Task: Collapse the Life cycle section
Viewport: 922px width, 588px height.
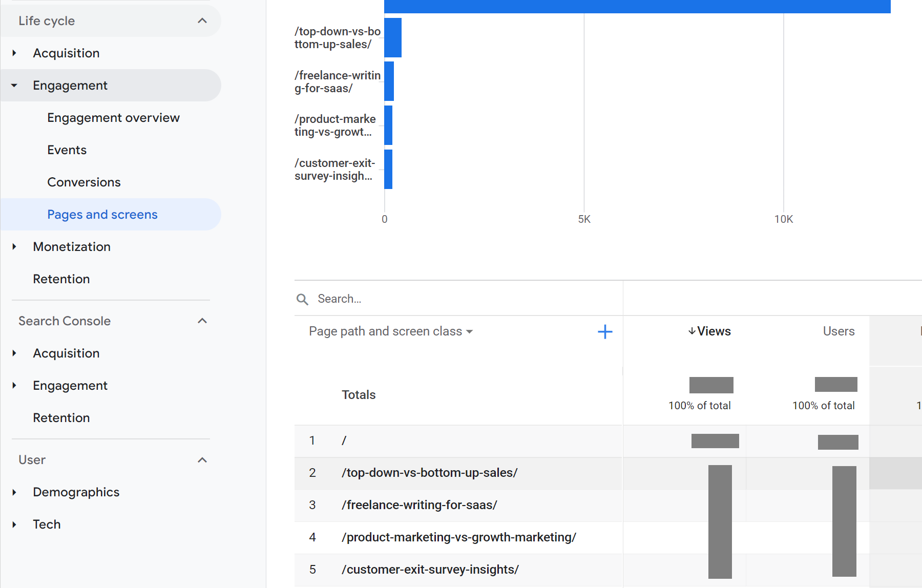Action: click(x=202, y=21)
